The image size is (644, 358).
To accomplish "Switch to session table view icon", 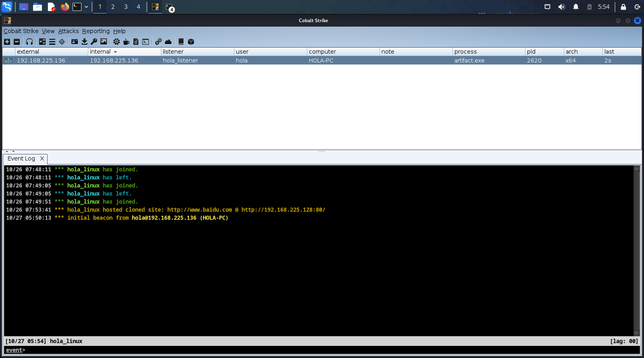I will 52,42.
